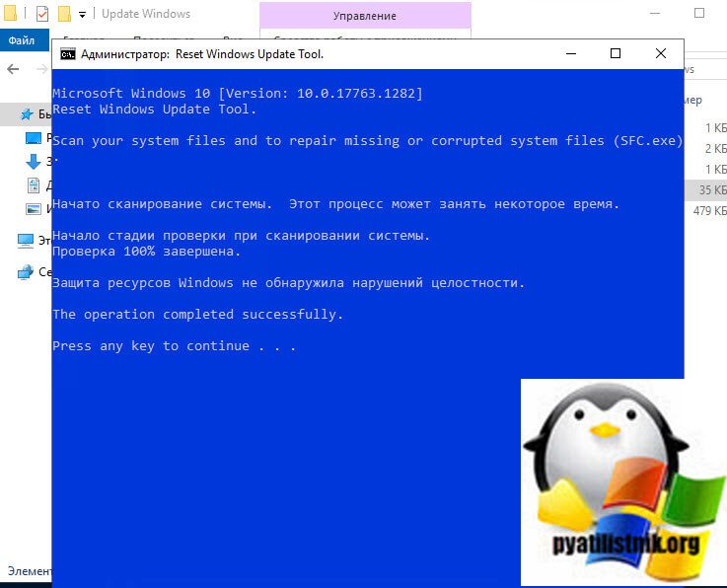Select the This PC icon in the sidebar
The image size is (727, 588).
point(26,241)
